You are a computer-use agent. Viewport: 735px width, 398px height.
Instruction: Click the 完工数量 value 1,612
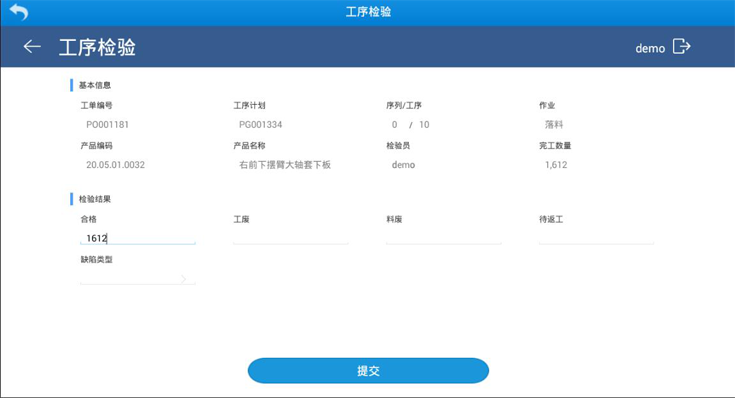pyautogui.click(x=556, y=165)
